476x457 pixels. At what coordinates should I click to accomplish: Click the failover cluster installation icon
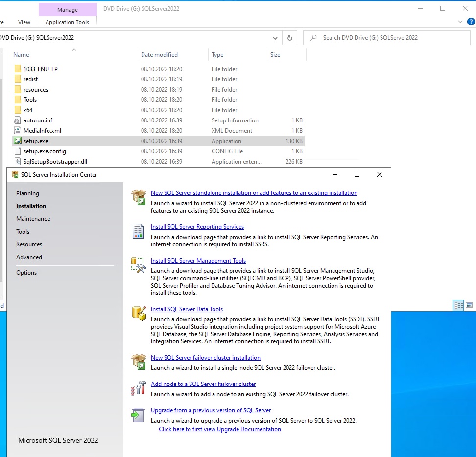pos(139,362)
